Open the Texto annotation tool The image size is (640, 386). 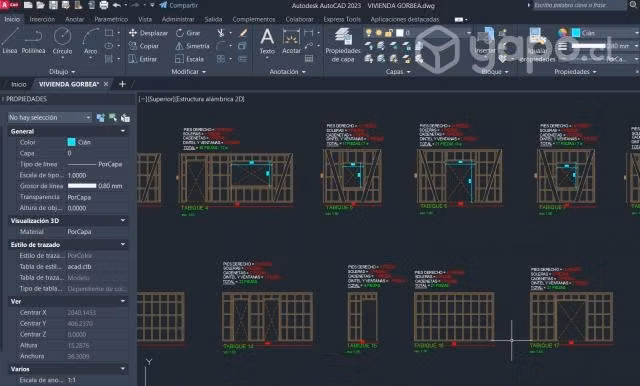tap(267, 41)
